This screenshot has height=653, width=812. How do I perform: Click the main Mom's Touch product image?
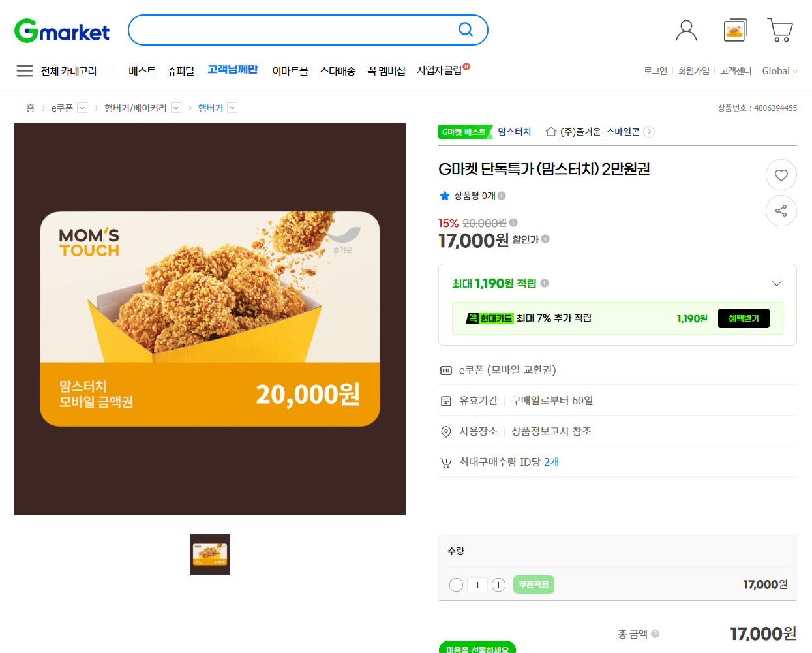[x=210, y=319]
